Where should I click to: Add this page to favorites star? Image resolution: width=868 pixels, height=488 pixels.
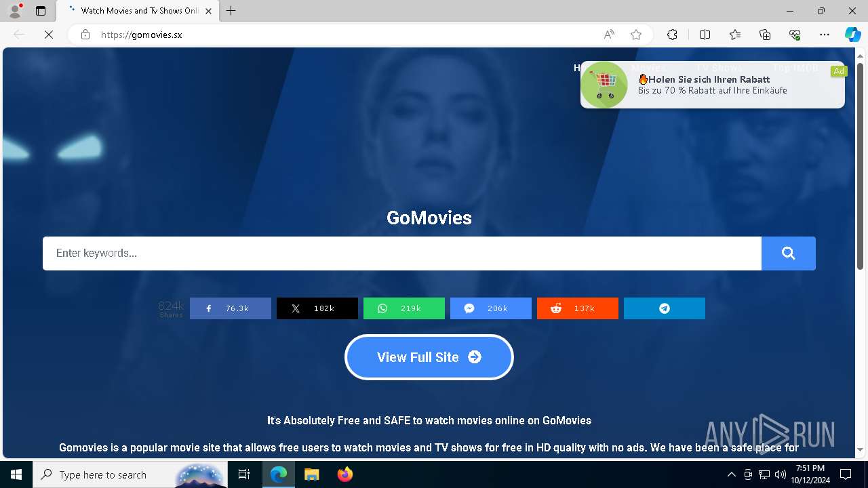[x=636, y=35]
